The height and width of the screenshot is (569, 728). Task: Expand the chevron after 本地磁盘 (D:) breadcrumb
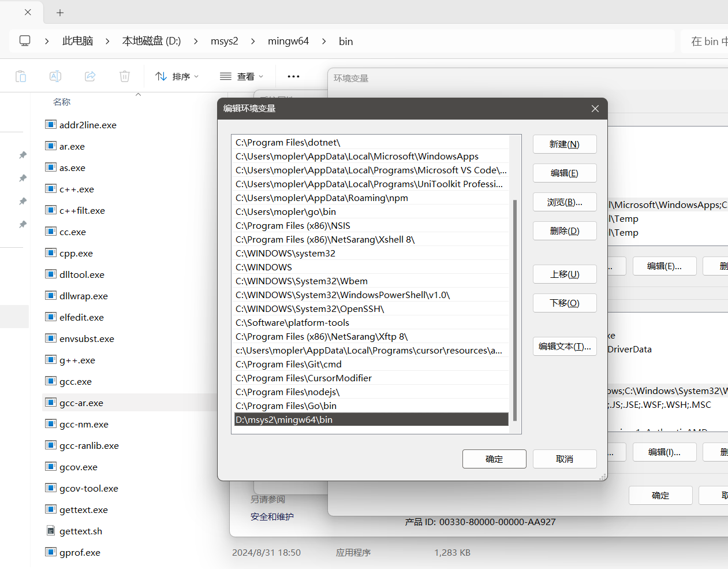[x=196, y=41]
